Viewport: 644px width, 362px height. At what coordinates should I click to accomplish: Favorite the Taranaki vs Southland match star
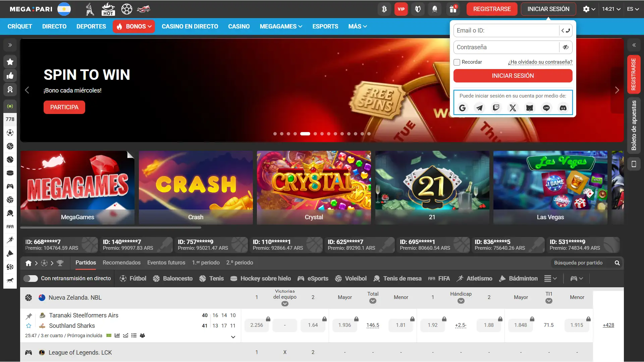29,326
